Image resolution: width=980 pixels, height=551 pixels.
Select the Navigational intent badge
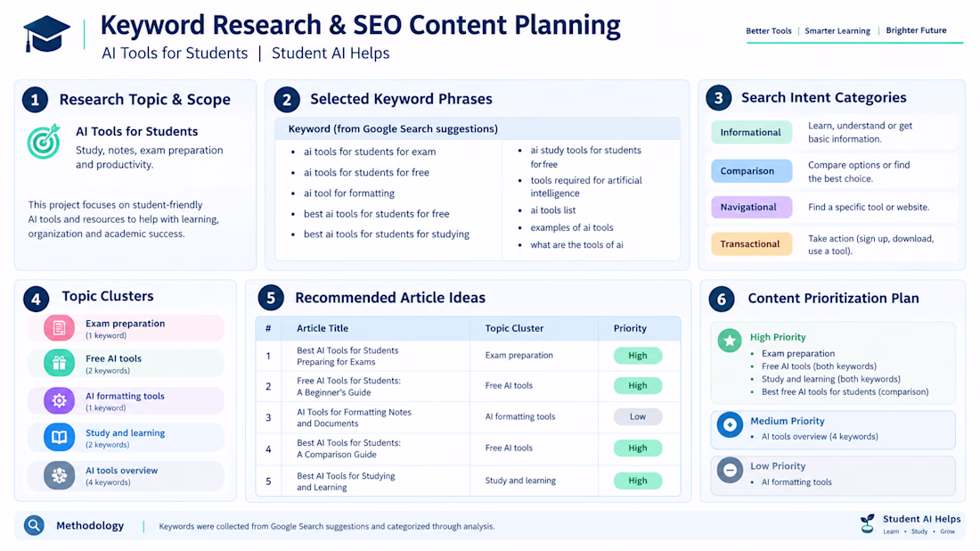(751, 207)
